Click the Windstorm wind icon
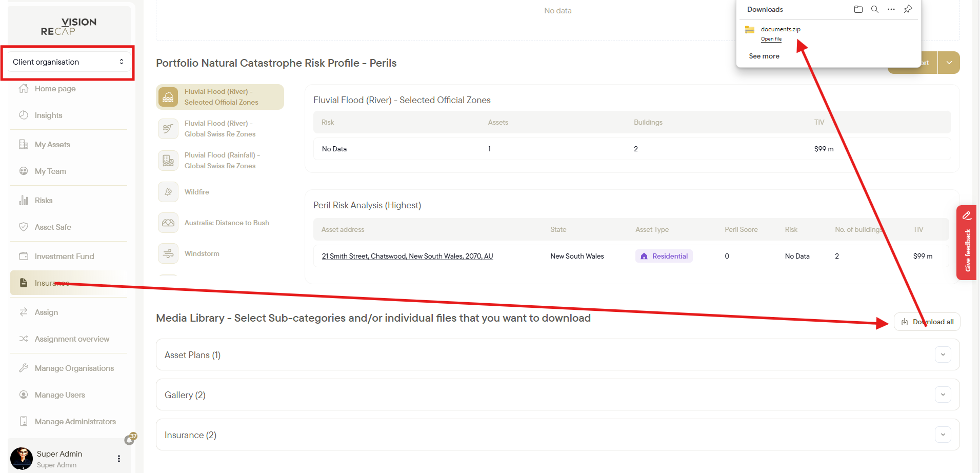 tap(168, 253)
